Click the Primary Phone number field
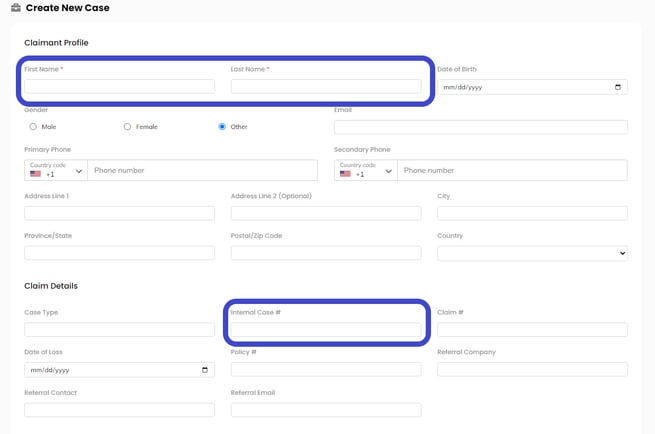 click(x=202, y=170)
